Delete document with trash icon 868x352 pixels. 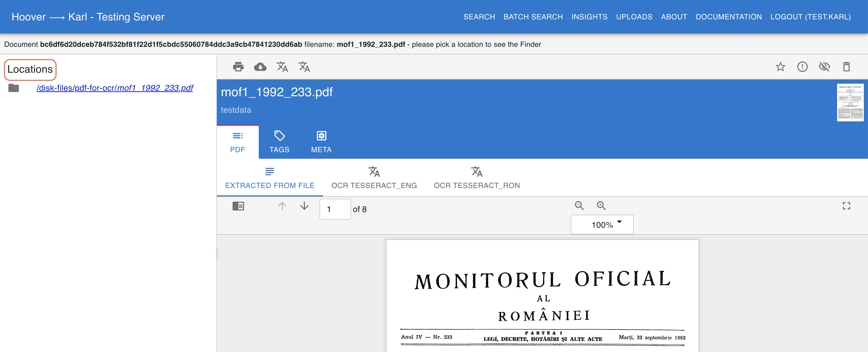coord(846,67)
